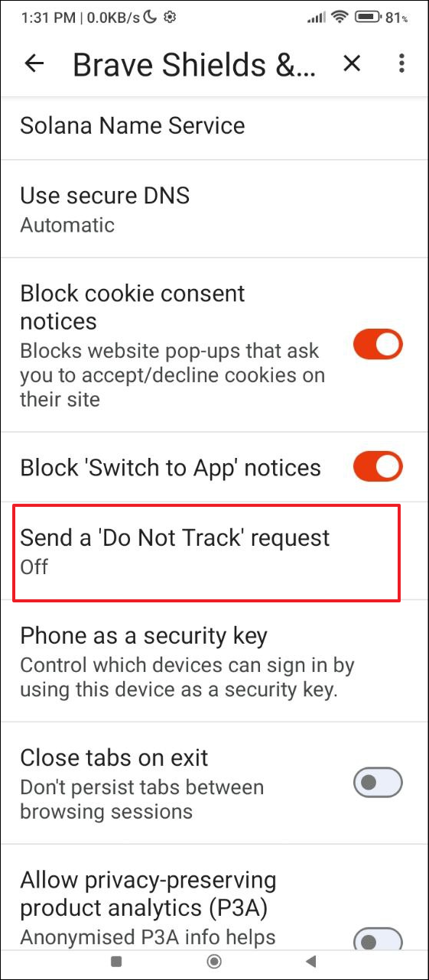Screen dimensions: 429x980
Task: Tap the Wi-Fi status icon
Action: (x=340, y=17)
